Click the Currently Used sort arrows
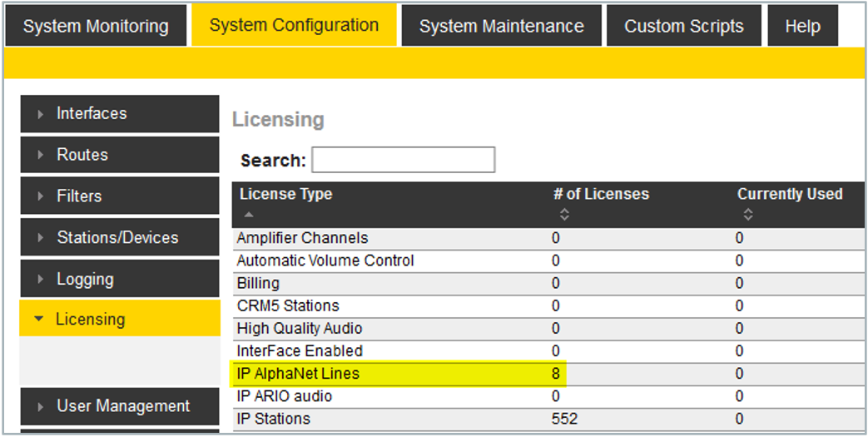 (748, 215)
